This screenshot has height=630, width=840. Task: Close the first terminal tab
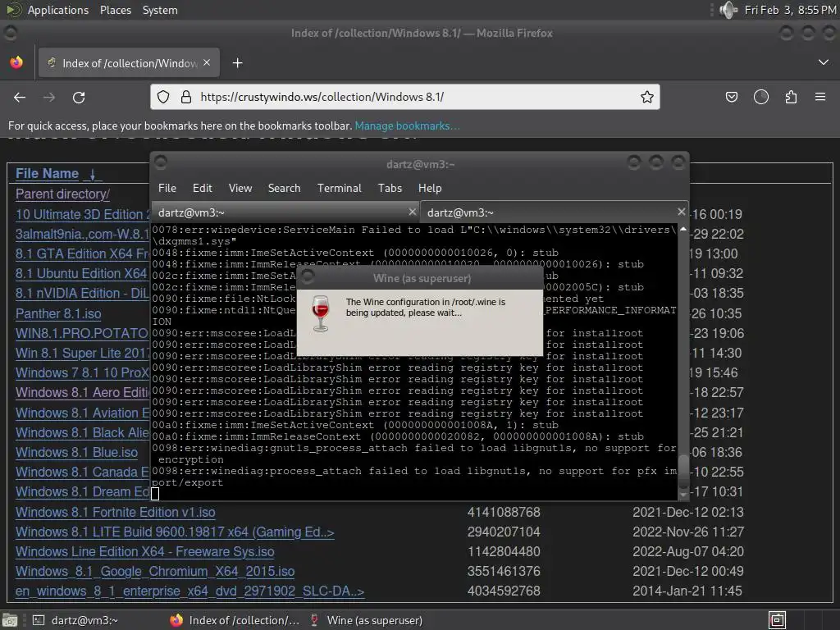coord(412,212)
